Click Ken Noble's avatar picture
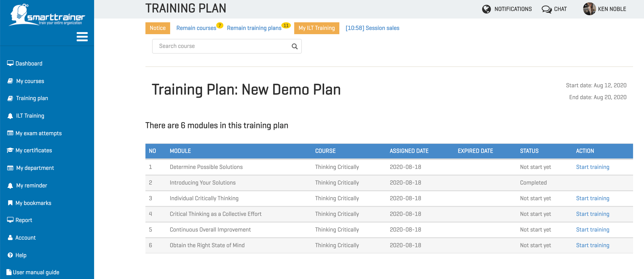The image size is (644, 279). point(589,9)
